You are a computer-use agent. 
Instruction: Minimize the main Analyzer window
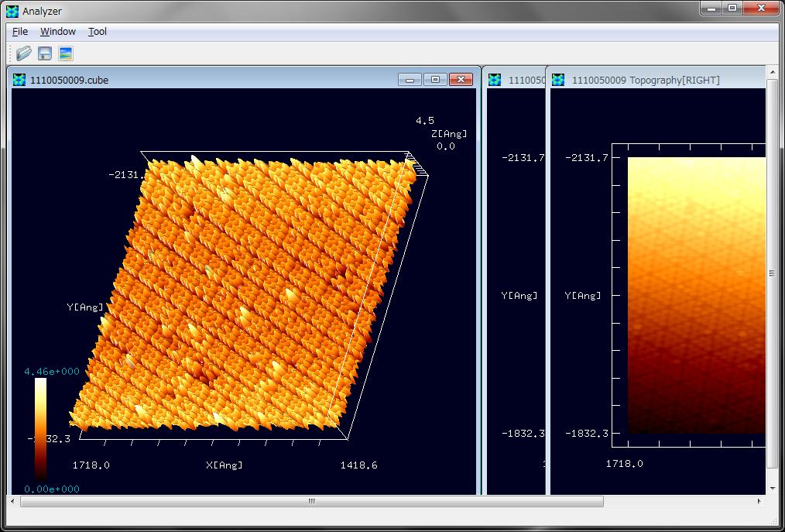pyautogui.click(x=711, y=9)
